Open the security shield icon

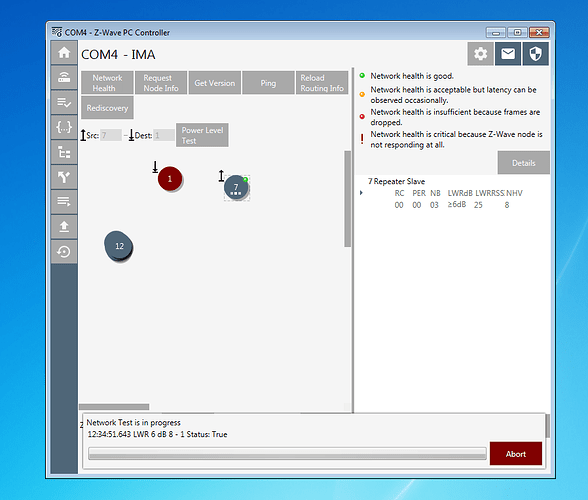[x=536, y=54]
